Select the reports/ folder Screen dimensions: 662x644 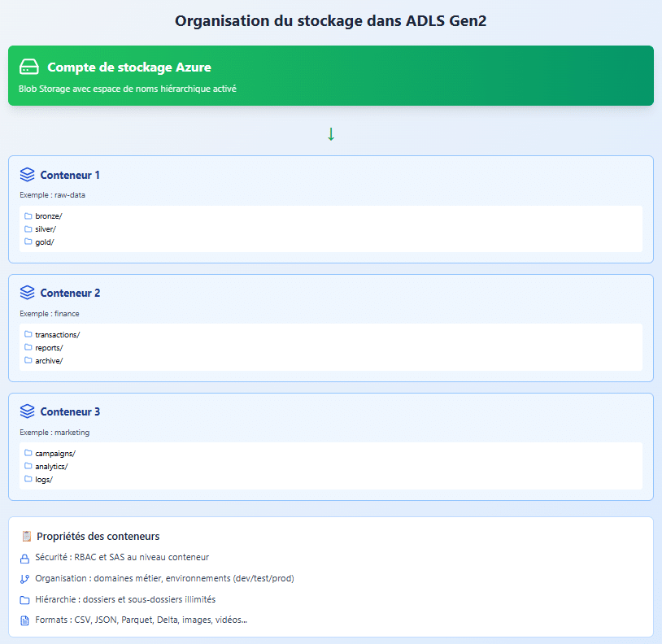click(x=48, y=348)
